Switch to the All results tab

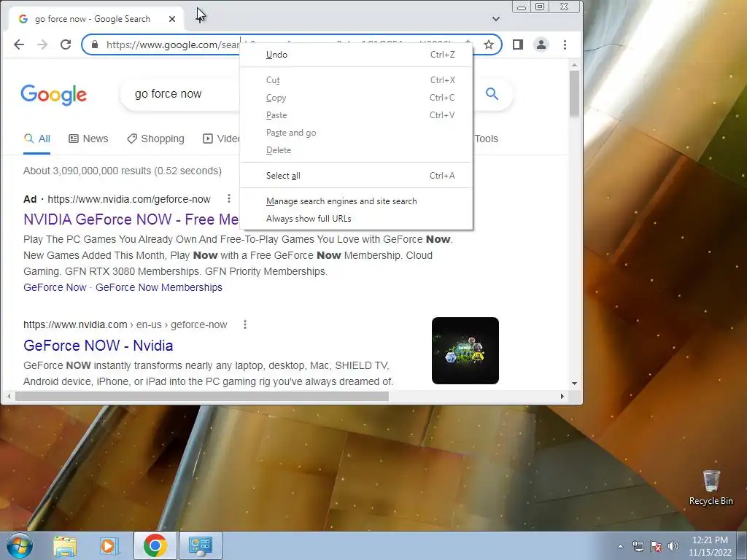point(36,139)
